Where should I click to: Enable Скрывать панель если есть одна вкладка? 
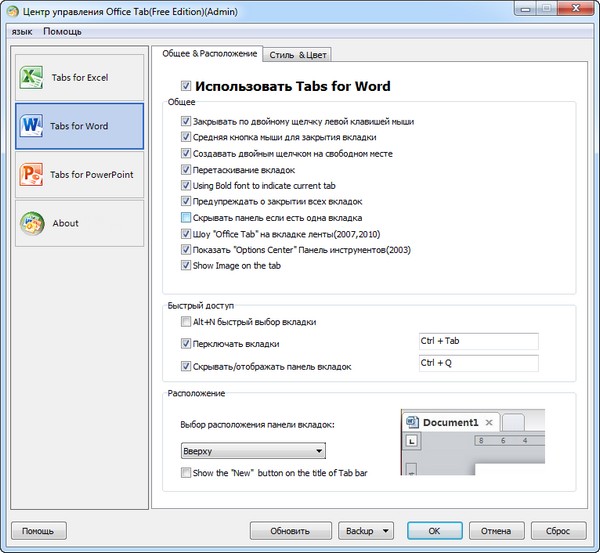(x=186, y=217)
